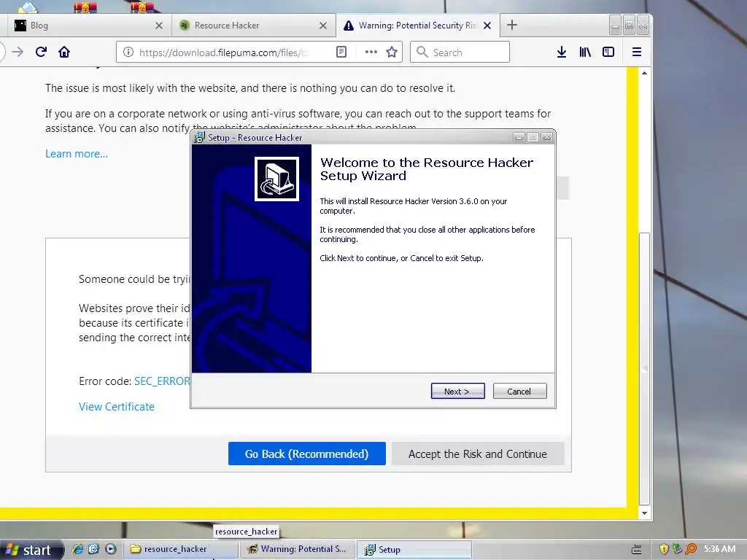Screen dimensions: 747x560
Task: Click the site information icon in URL bar
Action: [128, 52]
